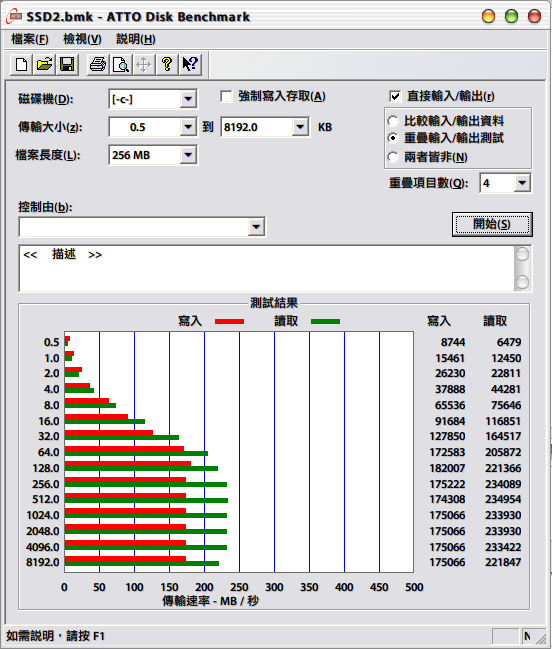Select the 比較輸入/輸出資料 radio button

pyautogui.click(x=393, y=121)
